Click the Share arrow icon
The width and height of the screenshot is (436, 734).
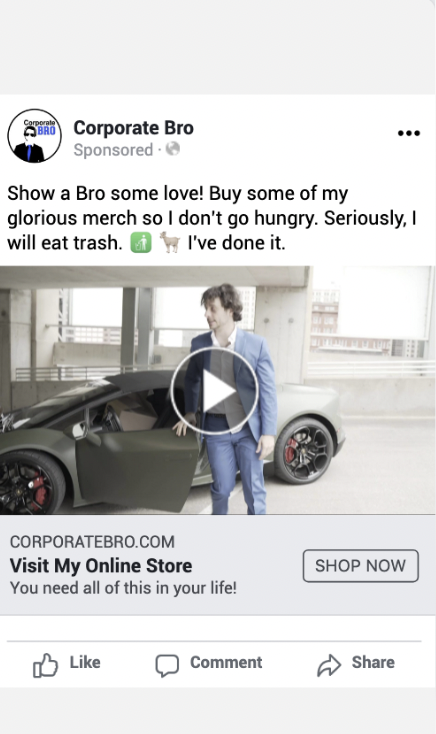[329, 665]
